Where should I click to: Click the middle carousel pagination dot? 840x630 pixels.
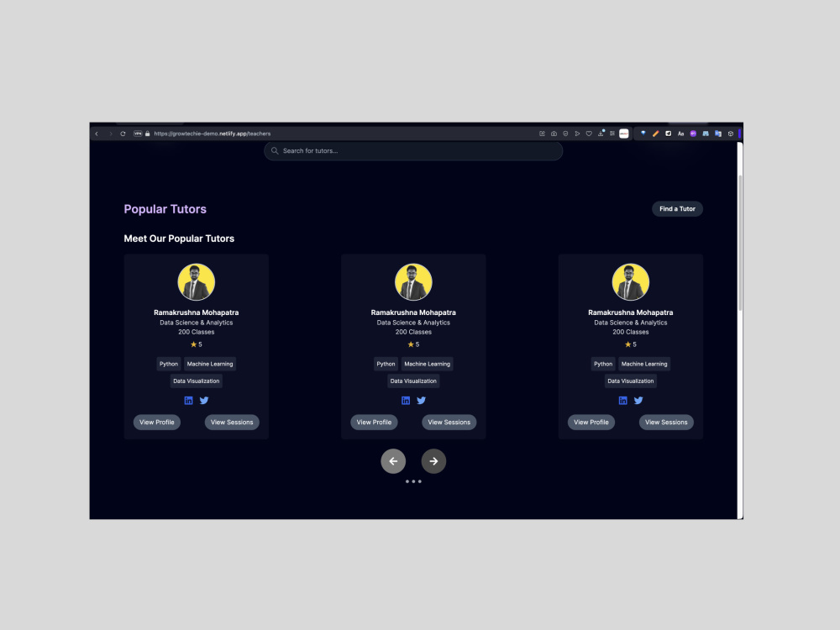point(413,481)
